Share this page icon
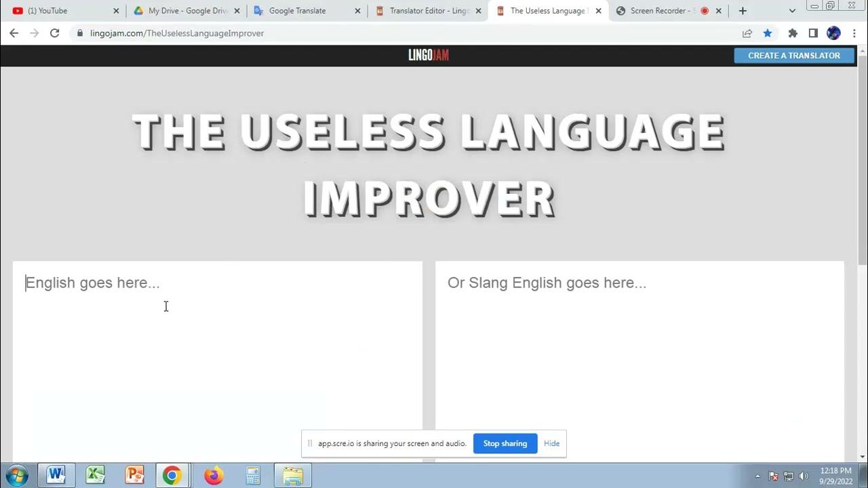This screenshot has height=488, width=868. click(747, 33)
